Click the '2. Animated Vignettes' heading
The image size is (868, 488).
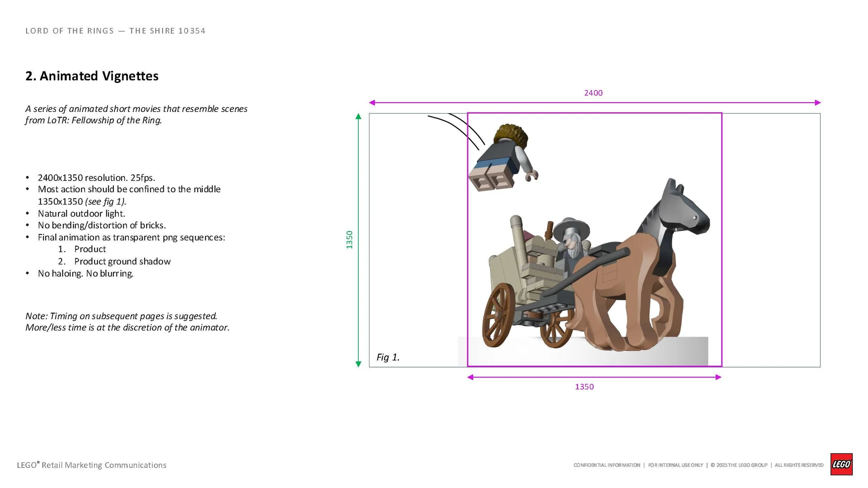pyautogui.click(x=92, y=76)
